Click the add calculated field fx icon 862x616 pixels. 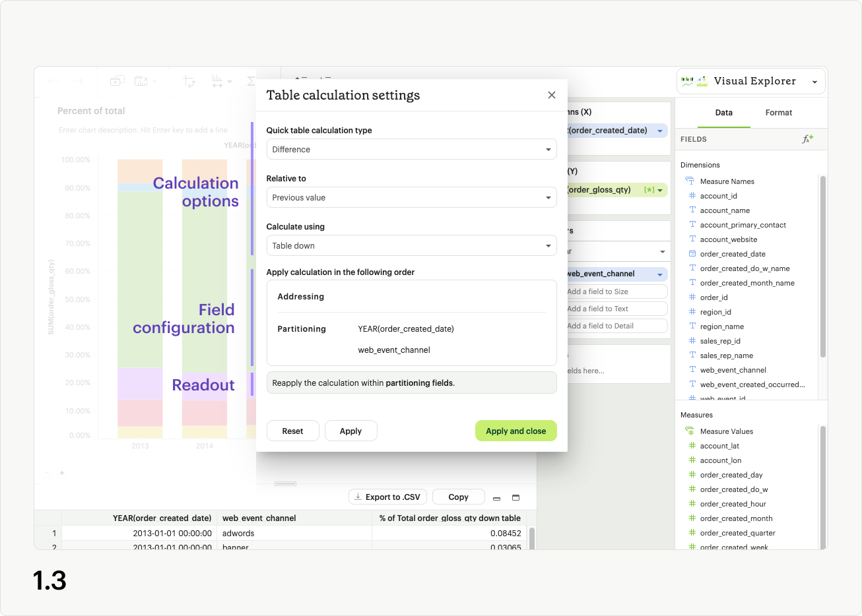(807, 139)
